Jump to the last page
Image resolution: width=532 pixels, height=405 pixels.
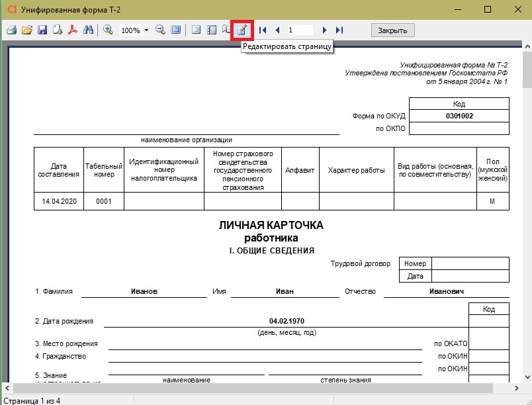[x=339, y=30]
